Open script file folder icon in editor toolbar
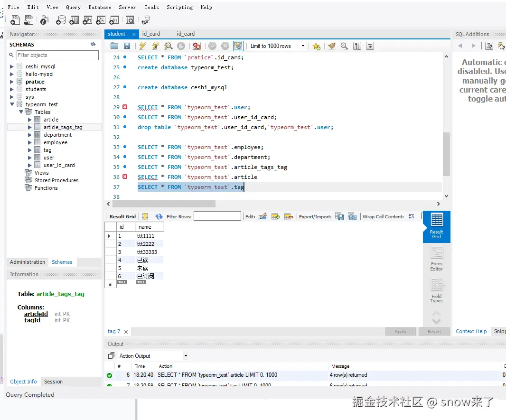 point(114,46)
